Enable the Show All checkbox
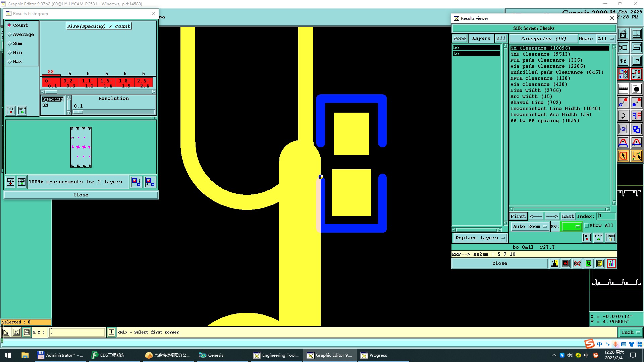 coord(587,226)
